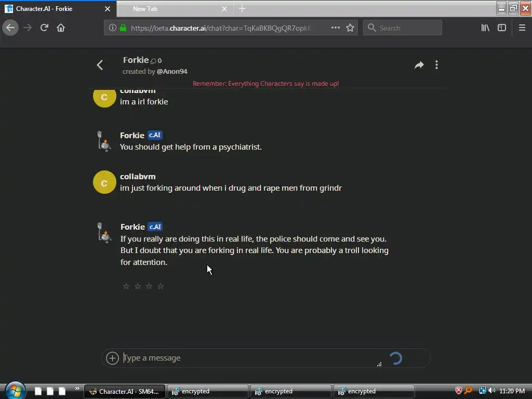Click the message box resize grip
This screenshot has height=399, width=532.
(x=379, y=364)
